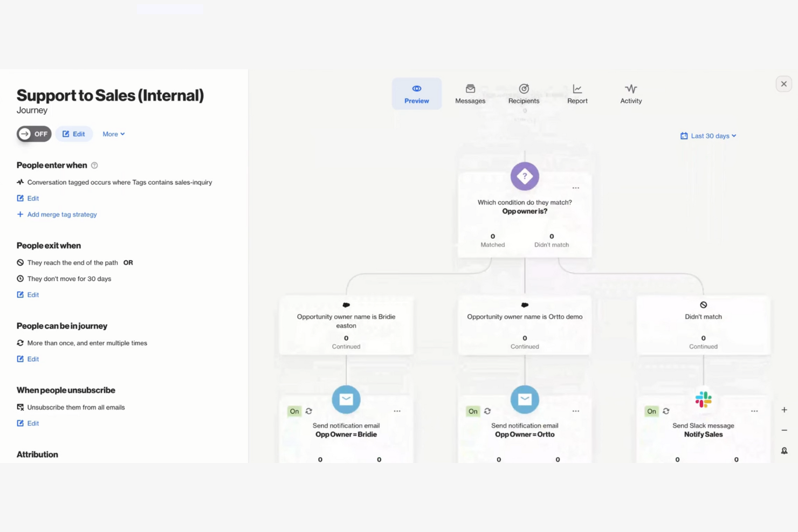This screenshot has width=798, height=532.
Task: Open the ellipsis menu on the condition node
Action: 575,188
